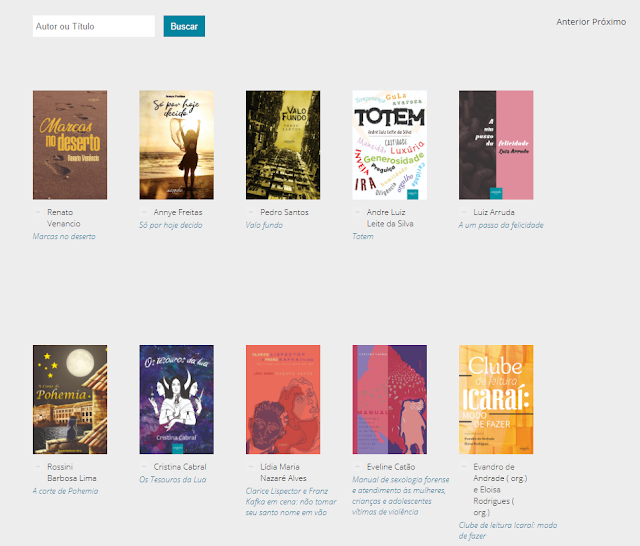The width and height of the screenshot is (640, 546).
Task: Click the 'A um passo da felicidade' title link
Action: point(501,225)
